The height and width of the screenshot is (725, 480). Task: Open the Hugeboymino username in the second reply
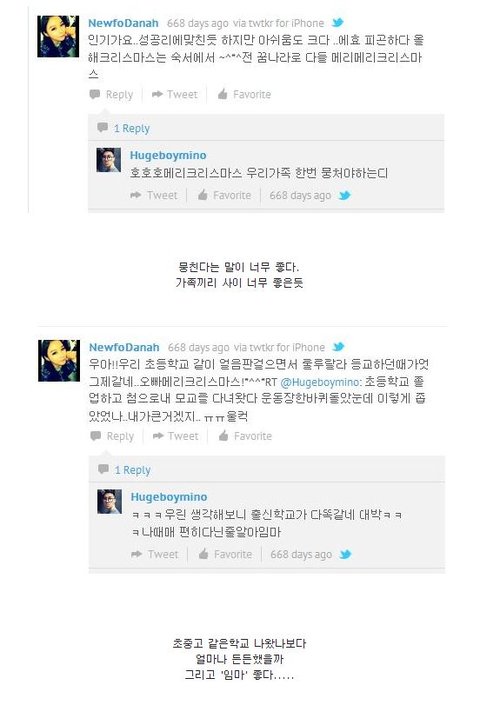169,497
